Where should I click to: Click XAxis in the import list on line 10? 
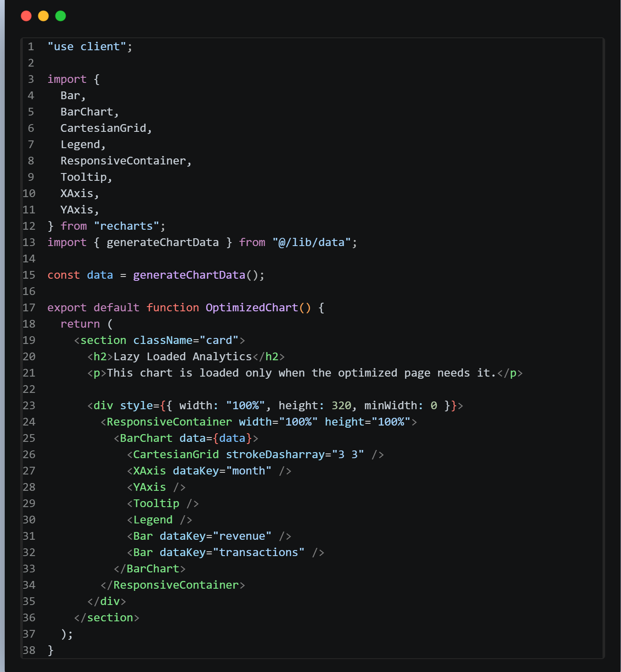tap(77, 193)
